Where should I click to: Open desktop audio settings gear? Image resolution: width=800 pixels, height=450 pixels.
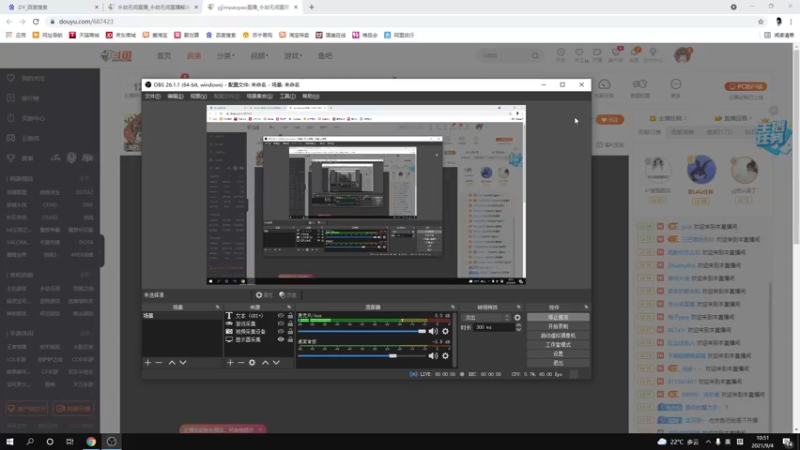pyautogui.click(x=445, y=356)
